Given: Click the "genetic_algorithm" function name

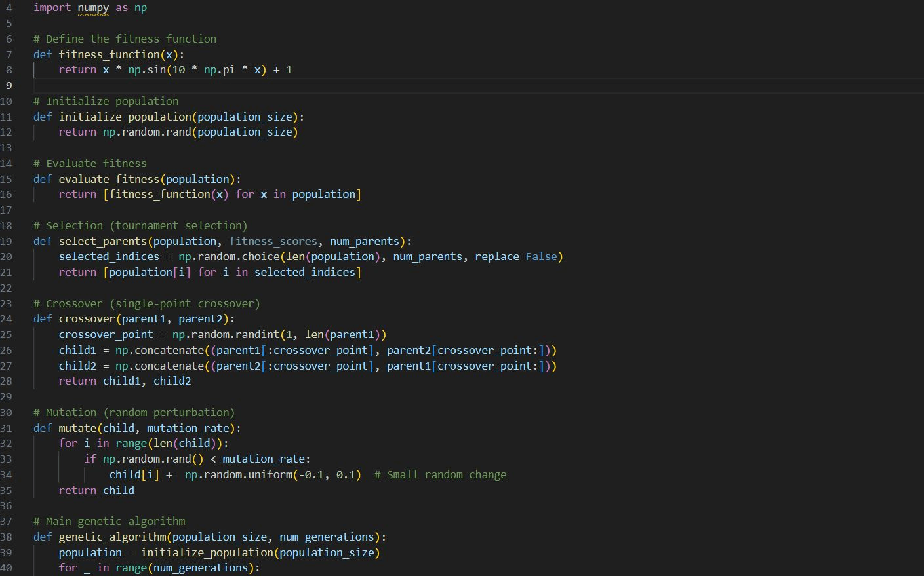Looking at the screenshot, I should [x=113, y=537].
